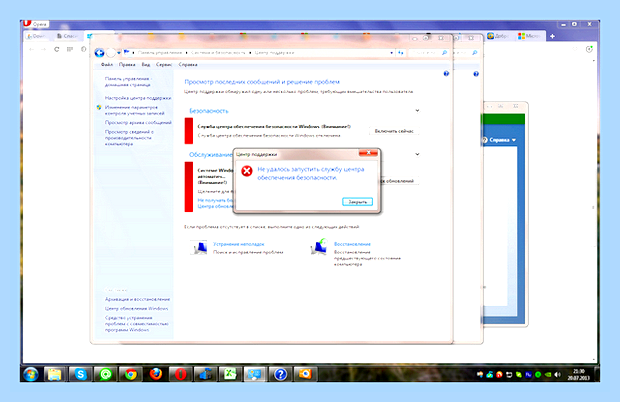Image resolution: width=620 pixels, height=402 pixels.
Task: Switch to Opera on the taskbar
Action: (180, 374)
